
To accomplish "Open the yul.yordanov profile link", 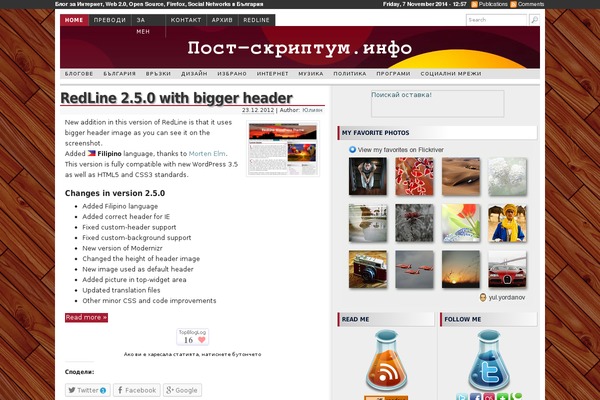I will pos(507,297).
